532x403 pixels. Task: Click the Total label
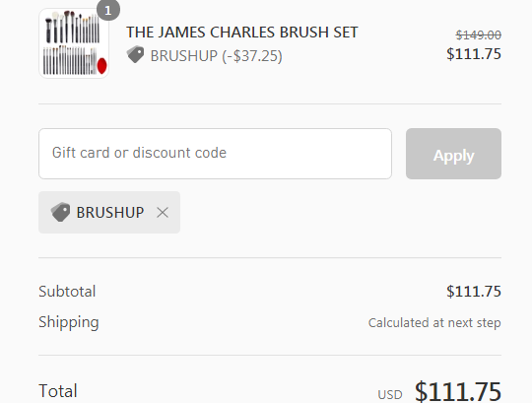(x=58, y=391)
